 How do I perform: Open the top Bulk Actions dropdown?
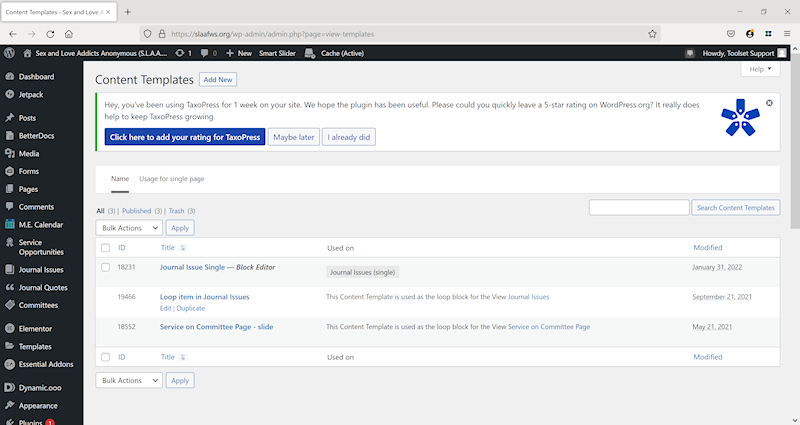click(x=129, y=228)
